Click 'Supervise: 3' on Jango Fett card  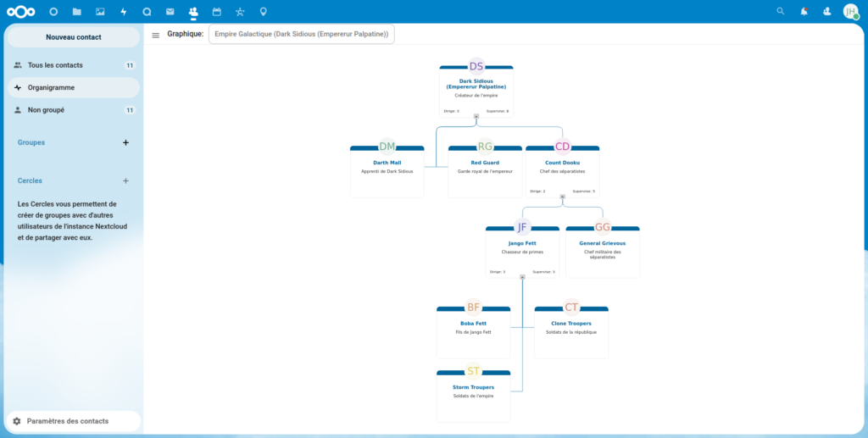click(543, 272)
